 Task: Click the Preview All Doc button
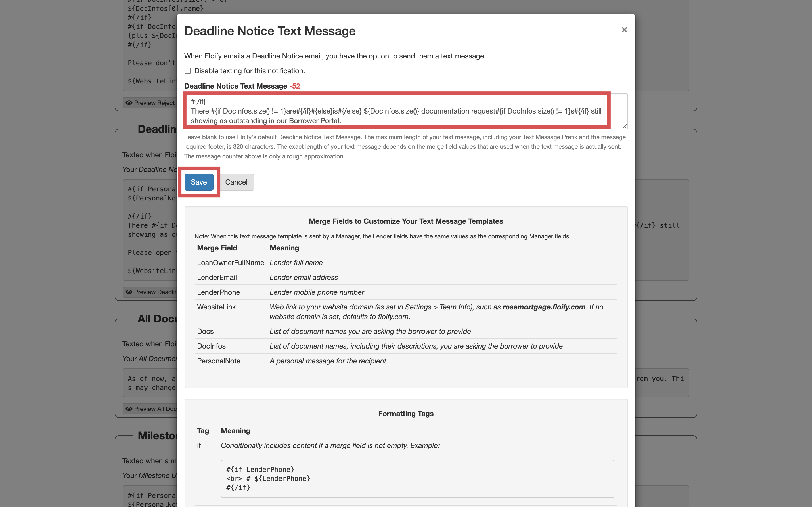(x=152, y=409)
